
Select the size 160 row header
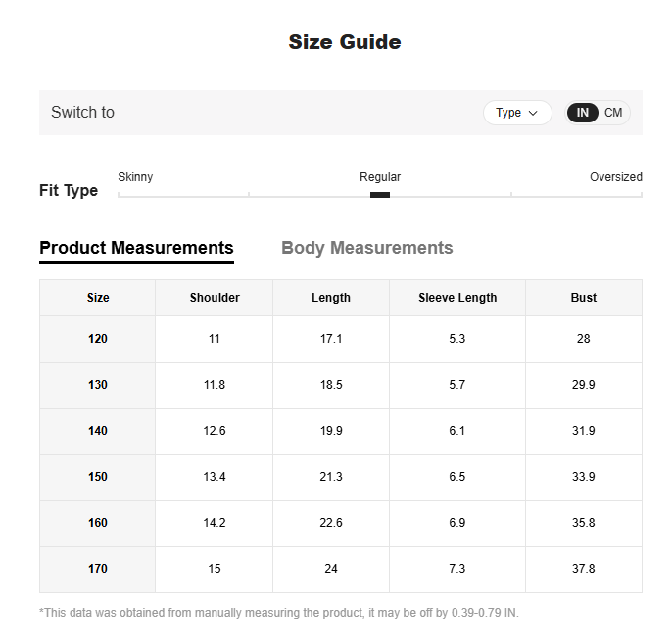[x=98, y=523]
